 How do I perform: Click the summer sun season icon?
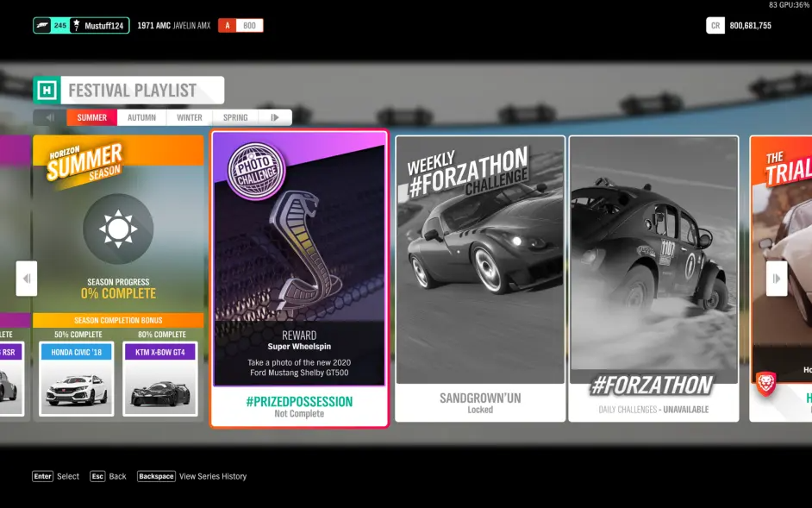[118, 229]
